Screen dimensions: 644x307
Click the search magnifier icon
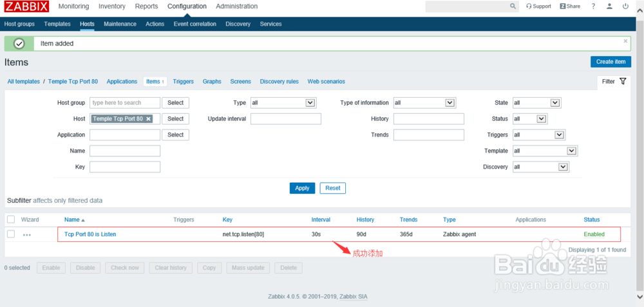point(513,6)
